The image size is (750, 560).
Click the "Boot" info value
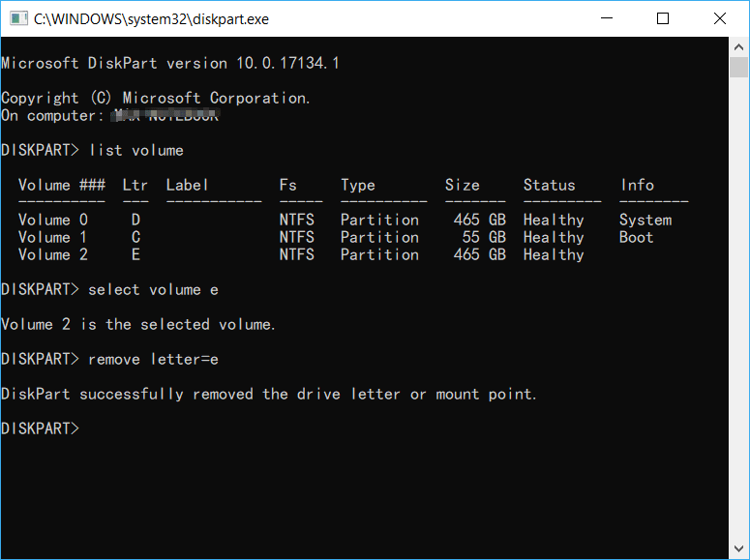(x=636, y=237)
